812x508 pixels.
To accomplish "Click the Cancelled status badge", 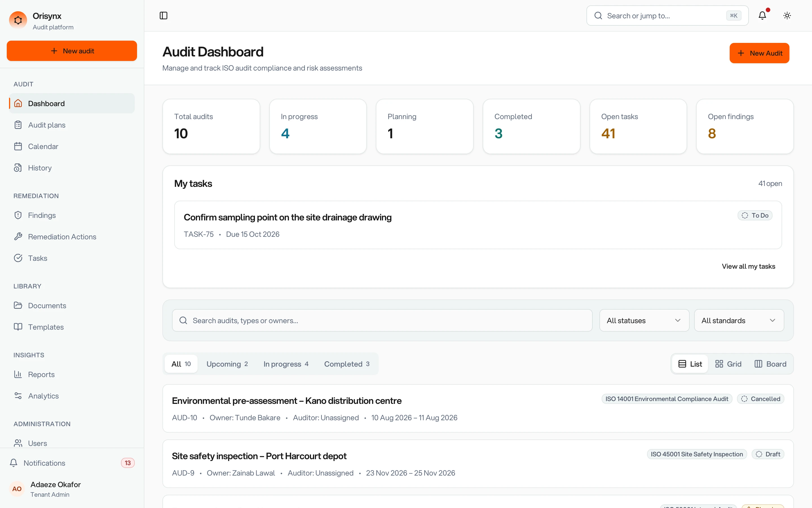I will coord(760,399).
